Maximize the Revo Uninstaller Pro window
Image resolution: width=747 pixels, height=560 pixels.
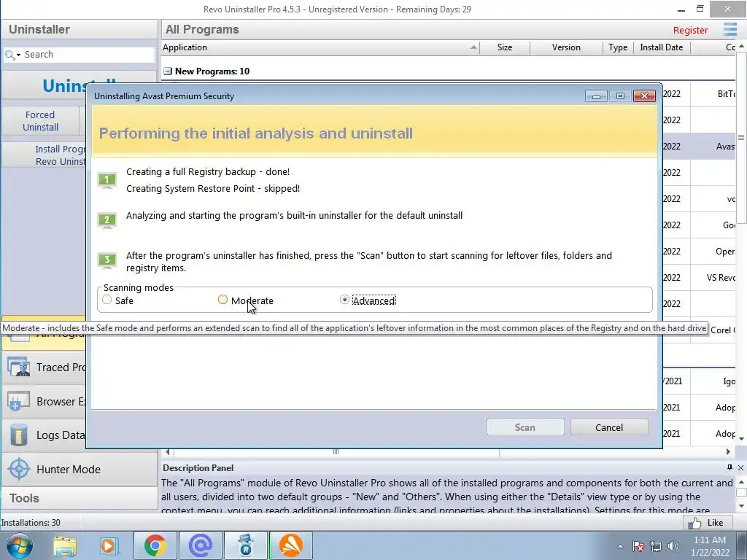coord(700,9)
